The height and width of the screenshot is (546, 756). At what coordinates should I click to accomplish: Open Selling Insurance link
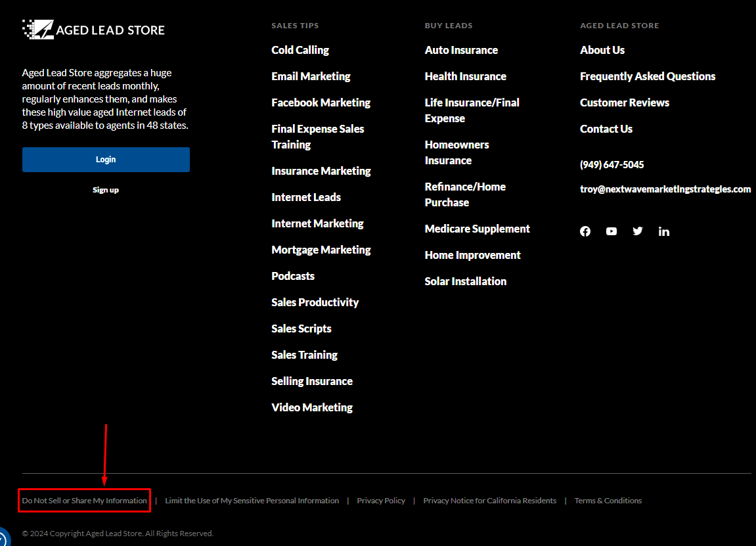click(312, 382)
